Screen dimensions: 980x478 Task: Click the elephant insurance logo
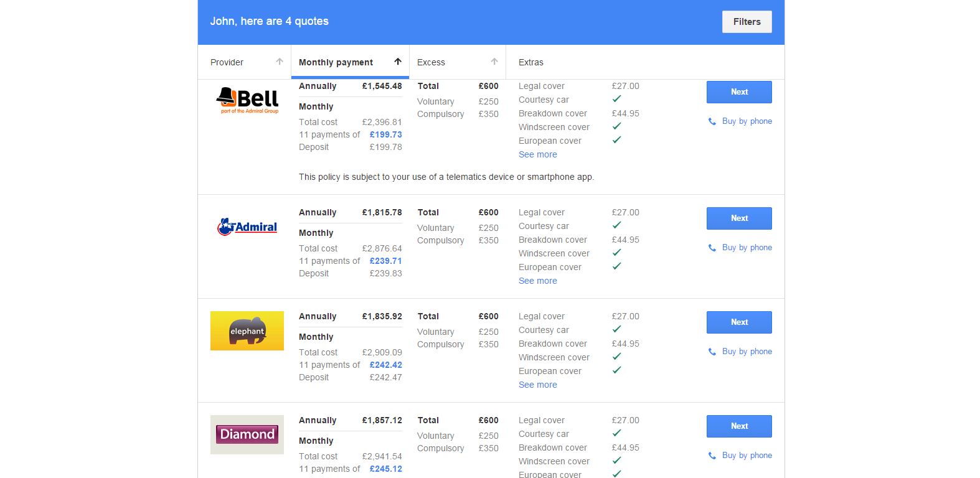[x=247, y=330]
